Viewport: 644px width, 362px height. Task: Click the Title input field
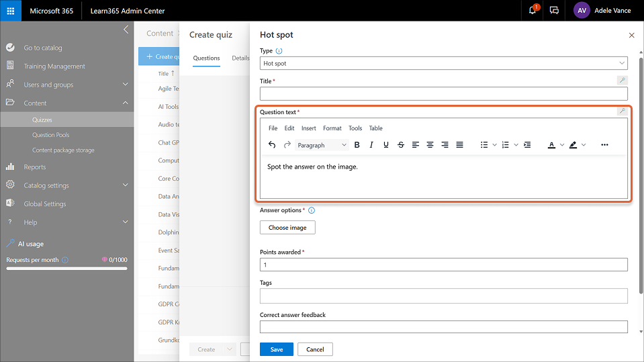click(x=443, y=94)
